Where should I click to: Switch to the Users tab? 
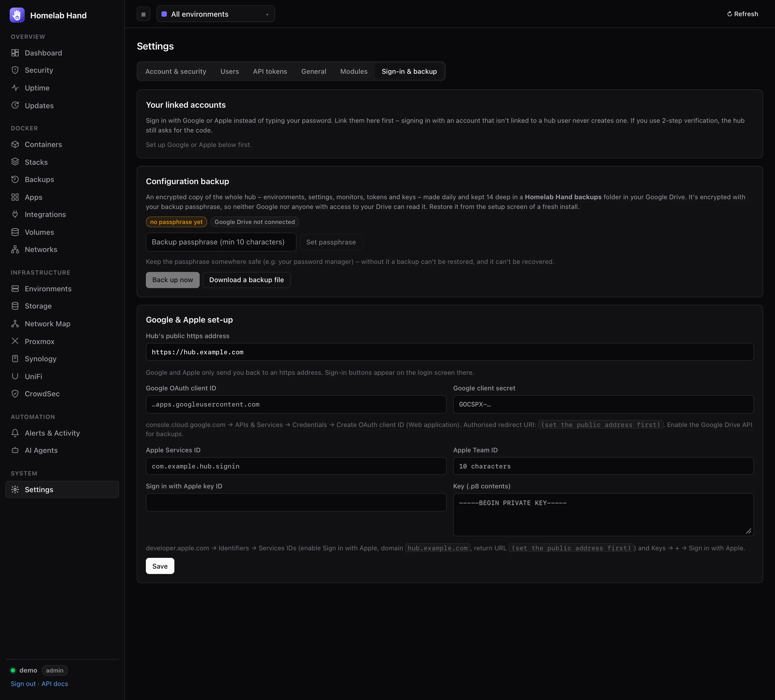[x=230, y=71]
